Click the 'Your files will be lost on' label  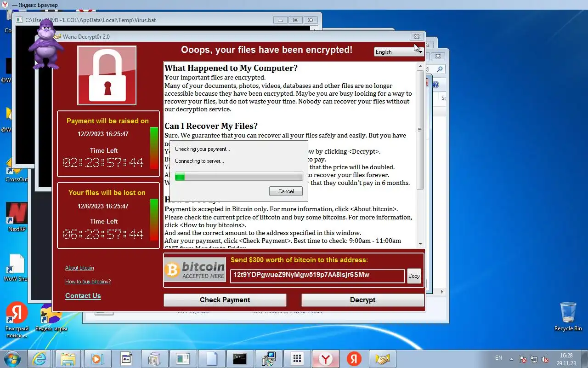point(107,193)
